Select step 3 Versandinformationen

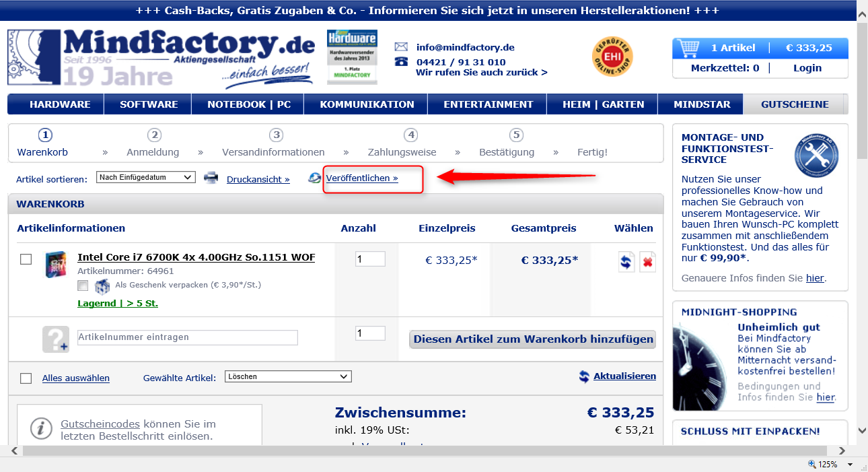(274, 143)
